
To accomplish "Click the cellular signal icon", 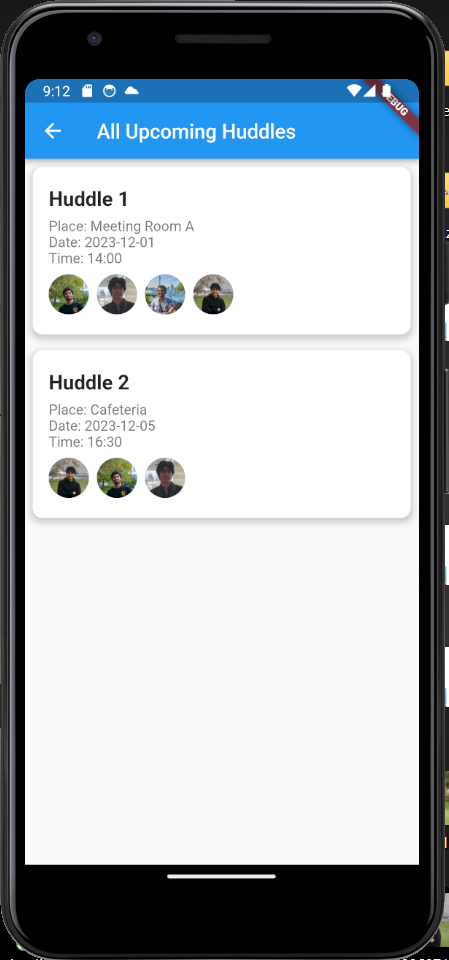I will click(369, 91).
